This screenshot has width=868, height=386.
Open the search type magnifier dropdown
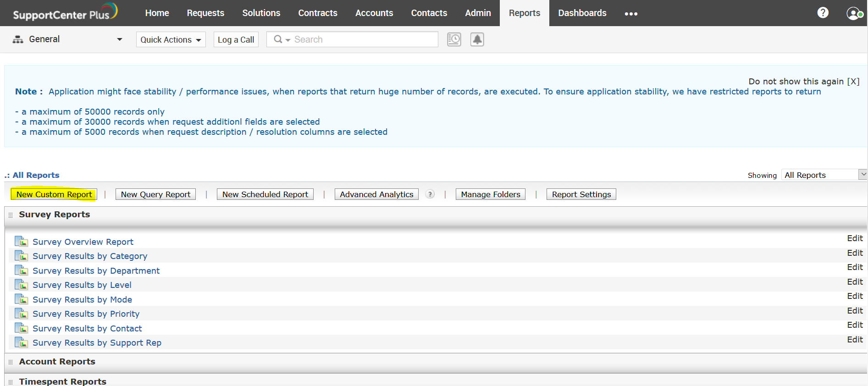tap(282, 39)
